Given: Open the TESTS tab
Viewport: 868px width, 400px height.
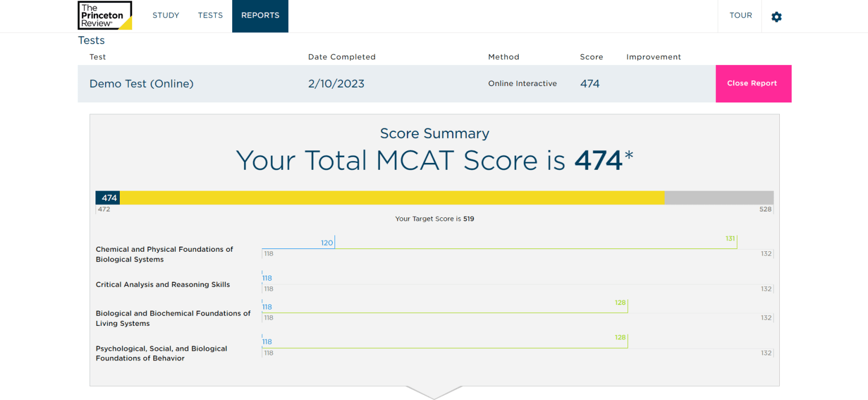Looking at the screenshot, I should pyautogui.click(x=210, y=15).
